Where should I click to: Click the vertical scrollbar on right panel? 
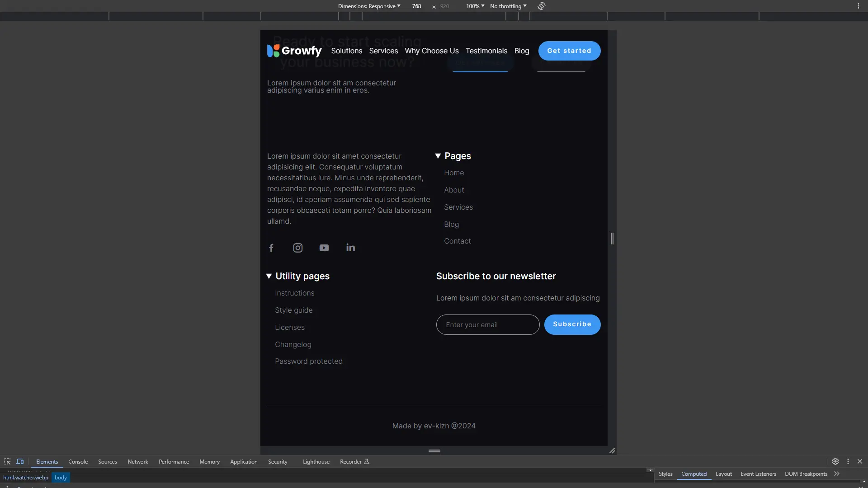click(x=612, y=238)
